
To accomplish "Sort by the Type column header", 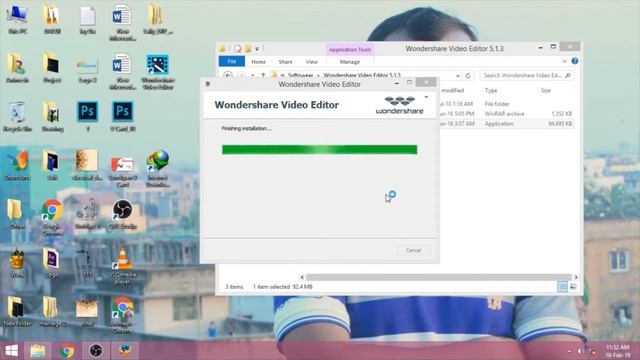I will [491, 91].
